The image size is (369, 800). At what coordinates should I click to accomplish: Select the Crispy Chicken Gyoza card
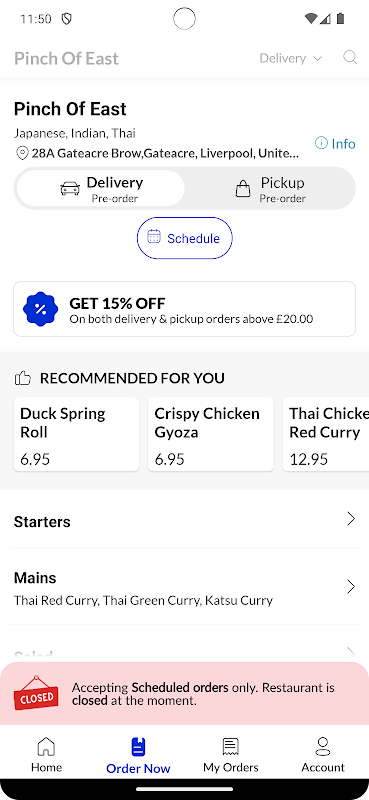211,434
